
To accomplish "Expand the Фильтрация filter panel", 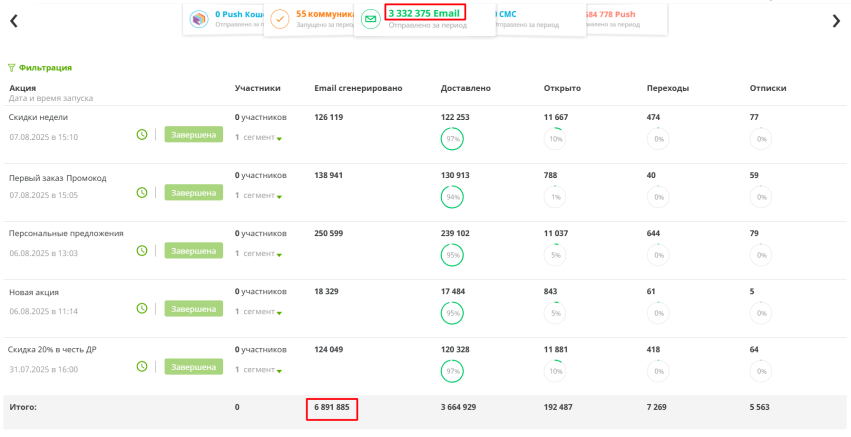I will 40,68.
